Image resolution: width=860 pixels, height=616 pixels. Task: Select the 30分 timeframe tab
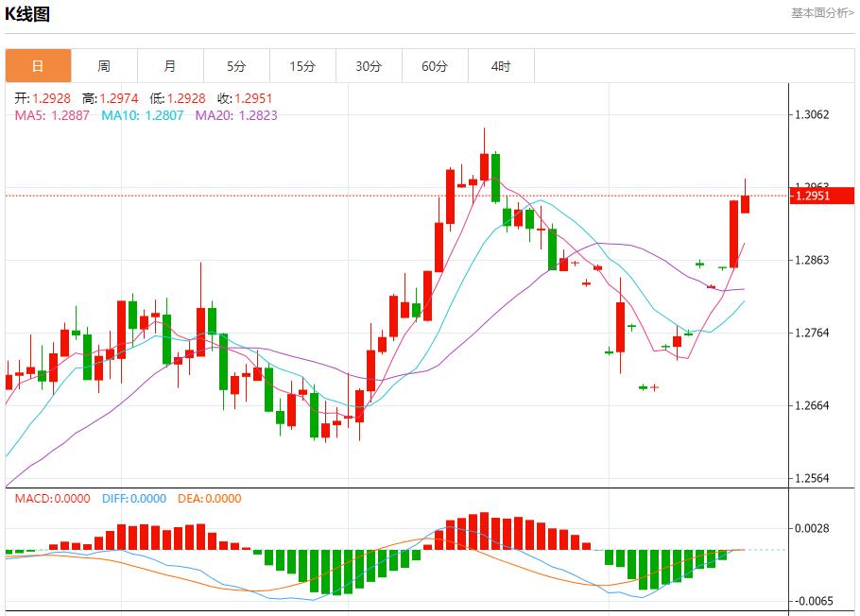tap(369, 66)
